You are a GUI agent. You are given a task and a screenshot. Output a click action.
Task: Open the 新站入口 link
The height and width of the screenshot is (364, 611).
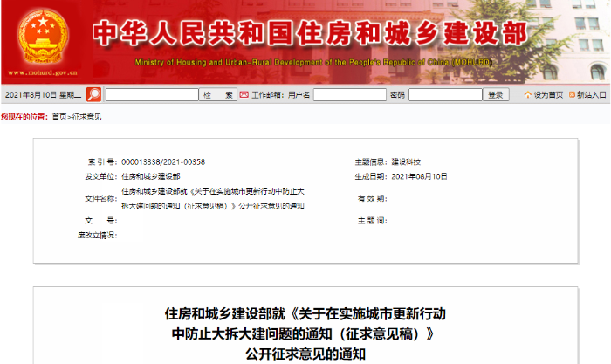pos(592,94)
